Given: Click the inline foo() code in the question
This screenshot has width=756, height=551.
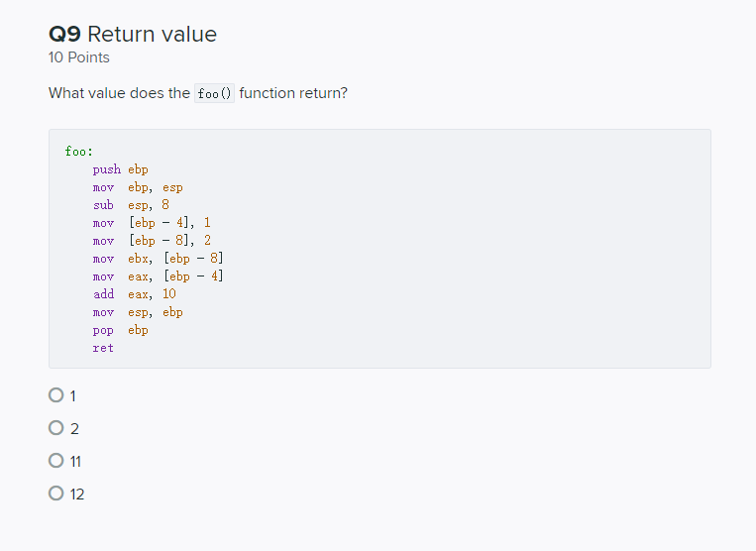Looking at the screenshot, I should point(214,94).
